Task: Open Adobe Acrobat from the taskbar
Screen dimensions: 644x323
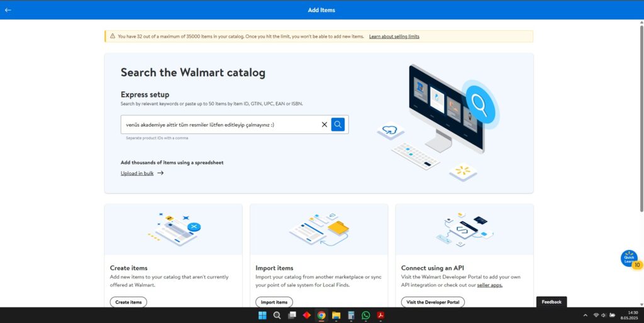Action: (380, 315)
